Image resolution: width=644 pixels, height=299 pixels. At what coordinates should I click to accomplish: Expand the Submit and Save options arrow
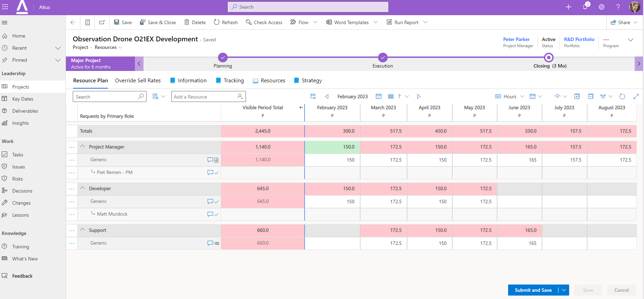point(564,290)
